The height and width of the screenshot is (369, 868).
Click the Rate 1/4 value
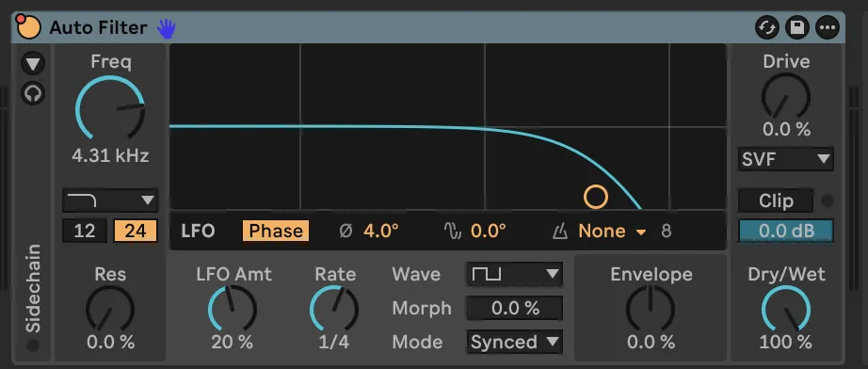[x=334, y=342]
